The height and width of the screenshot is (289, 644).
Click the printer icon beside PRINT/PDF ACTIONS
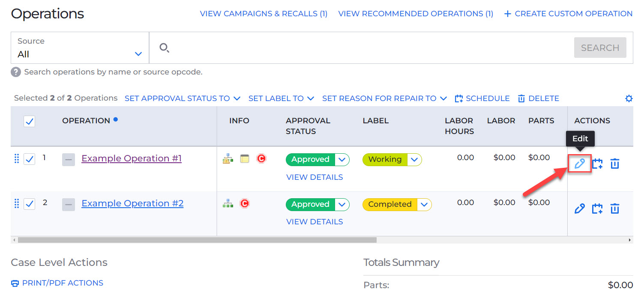[15, 283]
